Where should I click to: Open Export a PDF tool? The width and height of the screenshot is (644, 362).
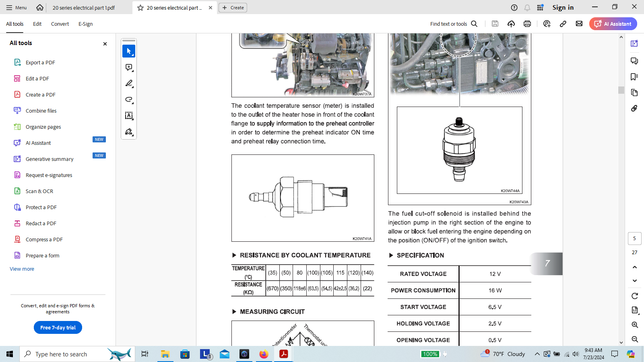(x=40, y=62)
